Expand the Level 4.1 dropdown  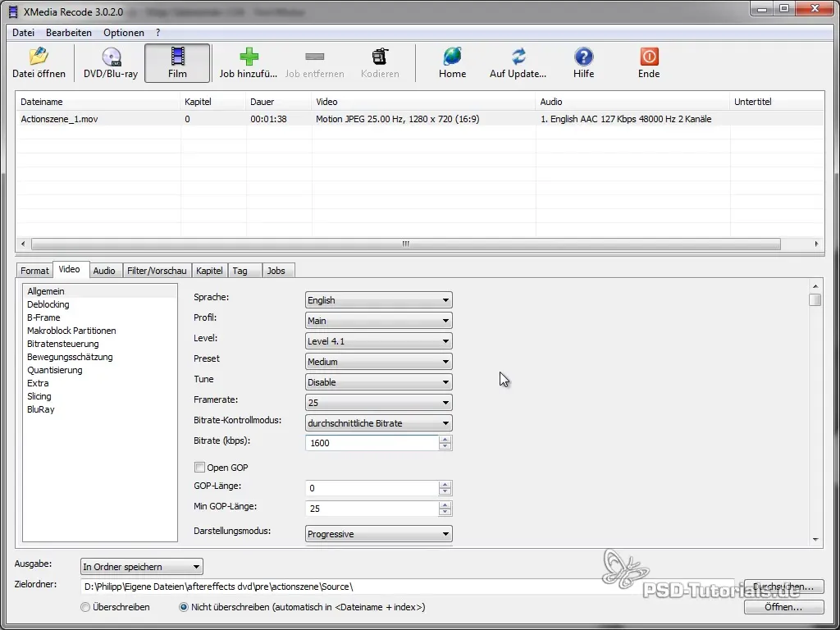(378, 340)
